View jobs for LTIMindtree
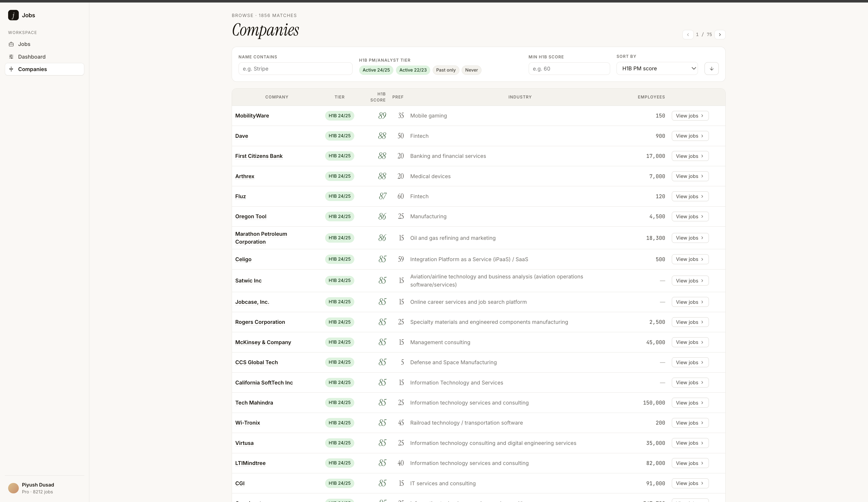 coord(690,463)
